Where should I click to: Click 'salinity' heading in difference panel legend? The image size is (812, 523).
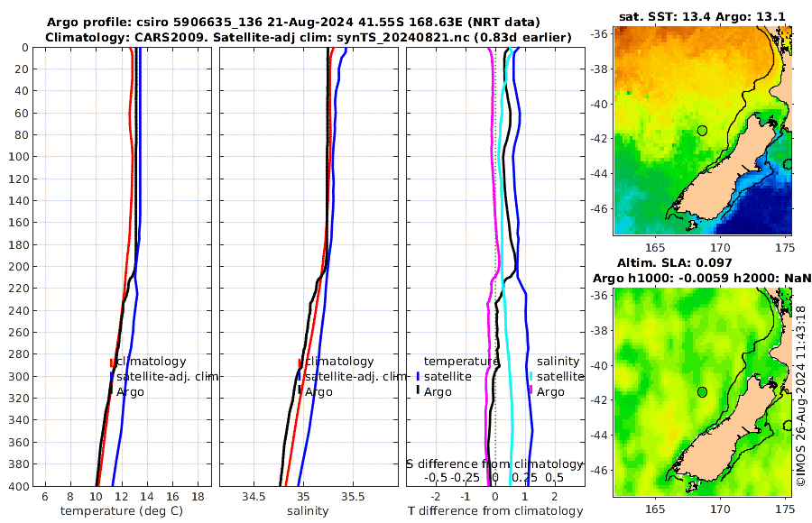[x=558, y=362]
